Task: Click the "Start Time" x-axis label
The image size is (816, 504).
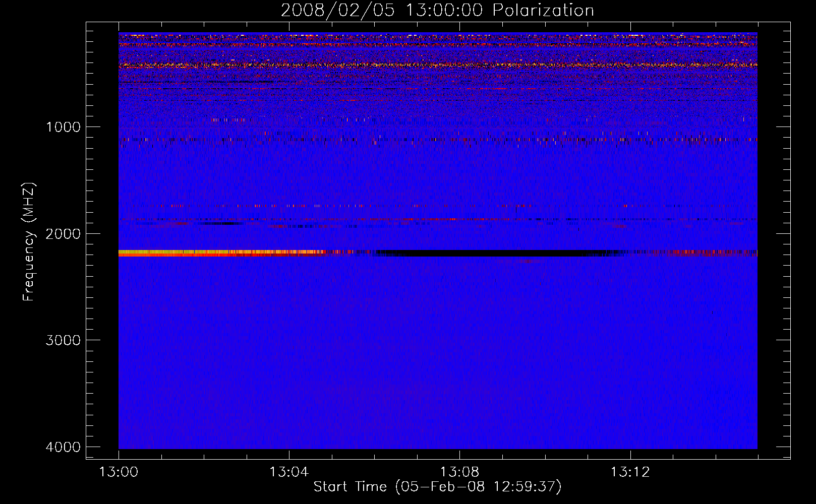Action: tap(437, 487)
